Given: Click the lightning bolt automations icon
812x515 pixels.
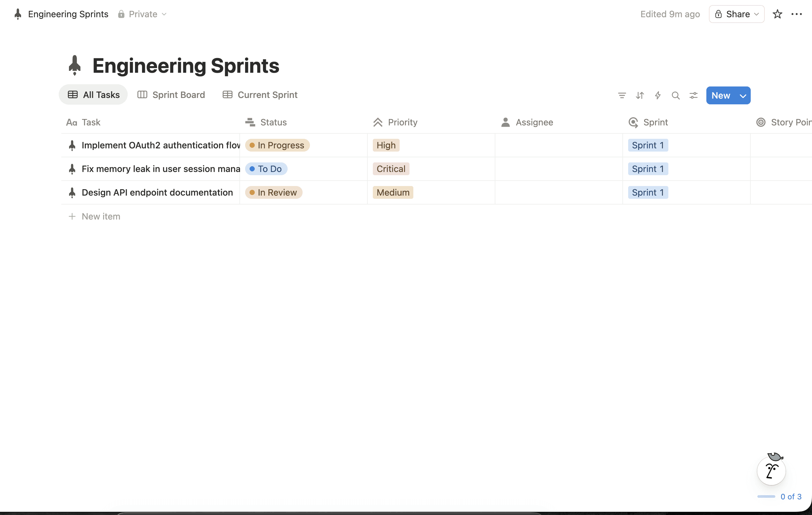Looking at the screenshot, I should point(658,95).
